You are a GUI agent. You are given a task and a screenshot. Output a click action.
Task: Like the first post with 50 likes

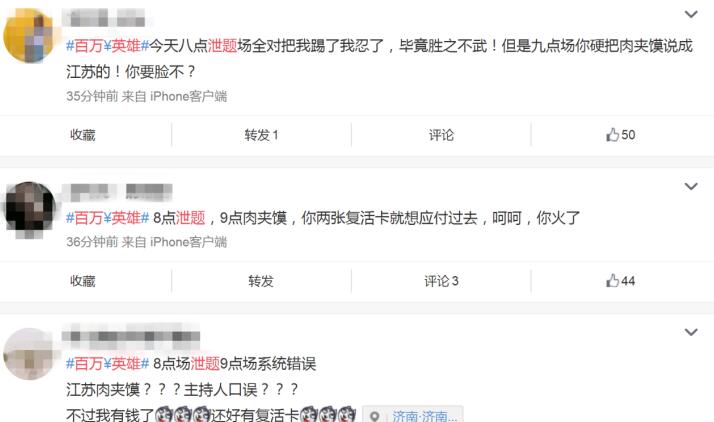621,135
